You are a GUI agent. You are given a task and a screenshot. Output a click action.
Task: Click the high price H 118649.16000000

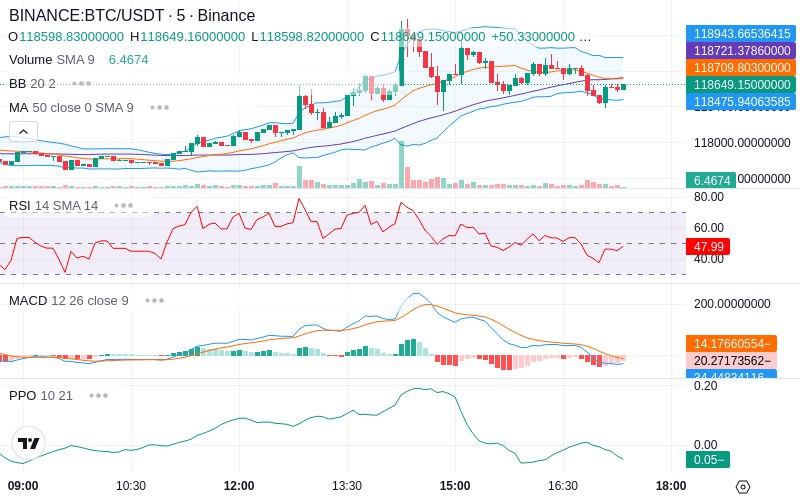[x=188, y=37]
